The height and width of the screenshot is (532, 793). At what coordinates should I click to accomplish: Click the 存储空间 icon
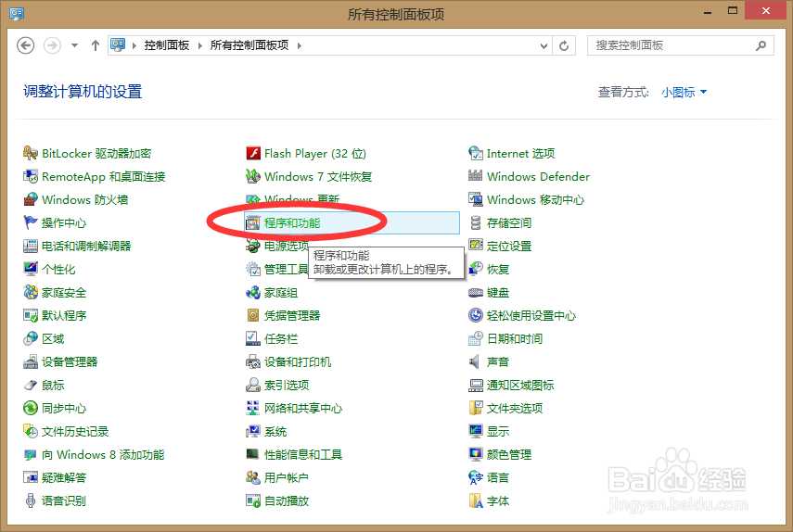pos(476,222)
